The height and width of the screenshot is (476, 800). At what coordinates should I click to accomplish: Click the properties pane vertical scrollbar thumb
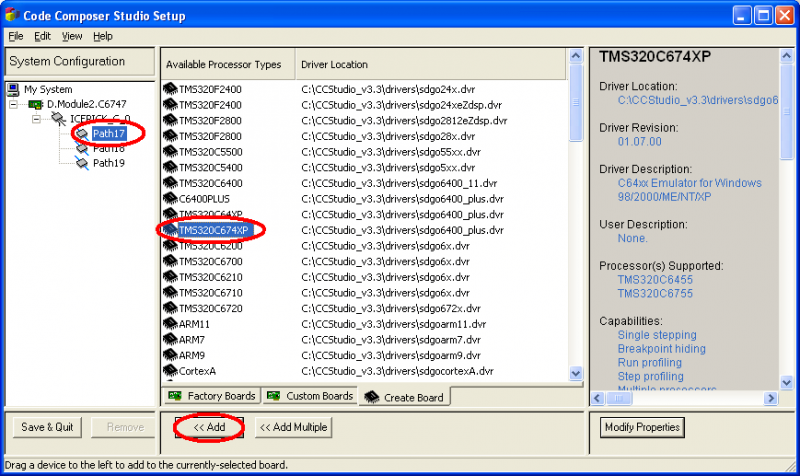(x=786, y=111)
